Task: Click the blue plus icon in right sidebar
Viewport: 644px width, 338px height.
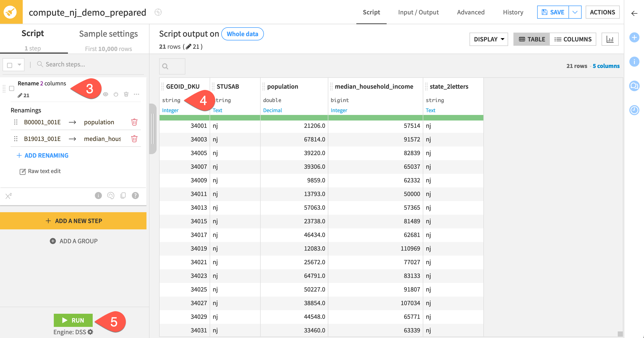Action: coord(634,38)
